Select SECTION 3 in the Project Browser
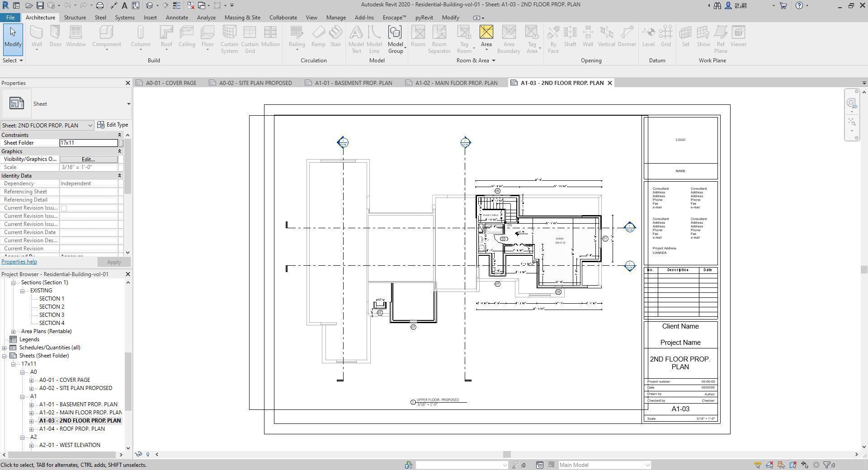This screenshot has width=868, height=470. click(x=52, y=315)
